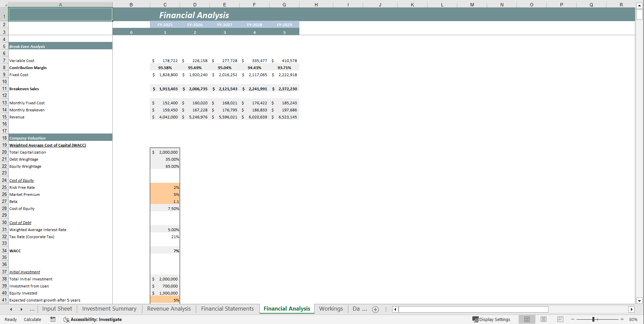Add a new worksheet with the plus icon
The image size is (644, 324).
(375, 309)
